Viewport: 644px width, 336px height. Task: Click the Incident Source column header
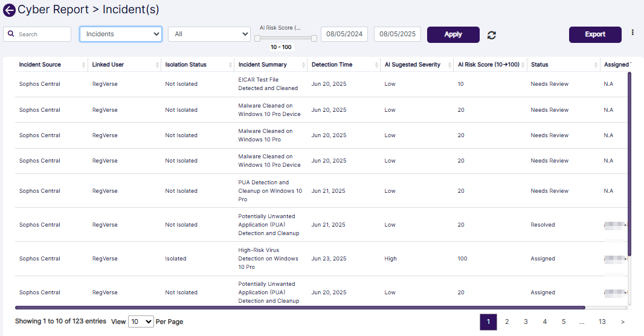pyautogui.click(x=40, y=65)
